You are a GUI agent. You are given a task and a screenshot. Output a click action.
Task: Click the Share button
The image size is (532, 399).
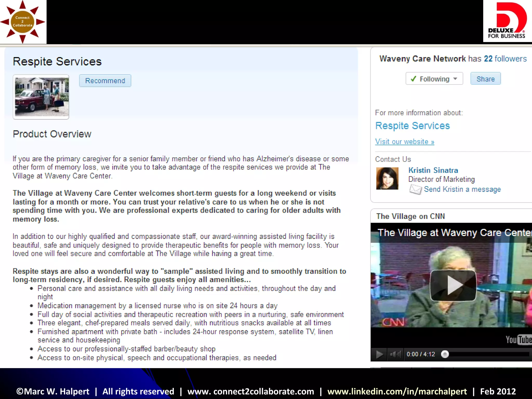[x=485, y=79]
